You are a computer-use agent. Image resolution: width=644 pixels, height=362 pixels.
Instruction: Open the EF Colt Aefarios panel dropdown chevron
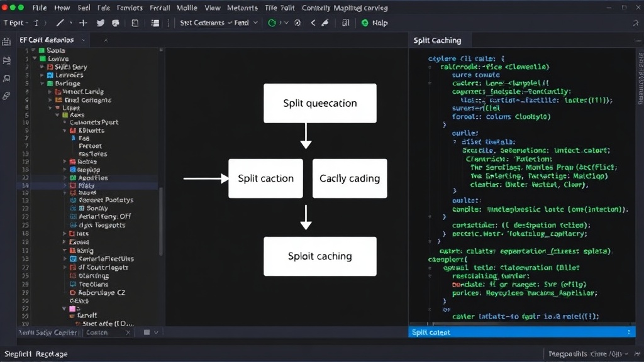84,40
